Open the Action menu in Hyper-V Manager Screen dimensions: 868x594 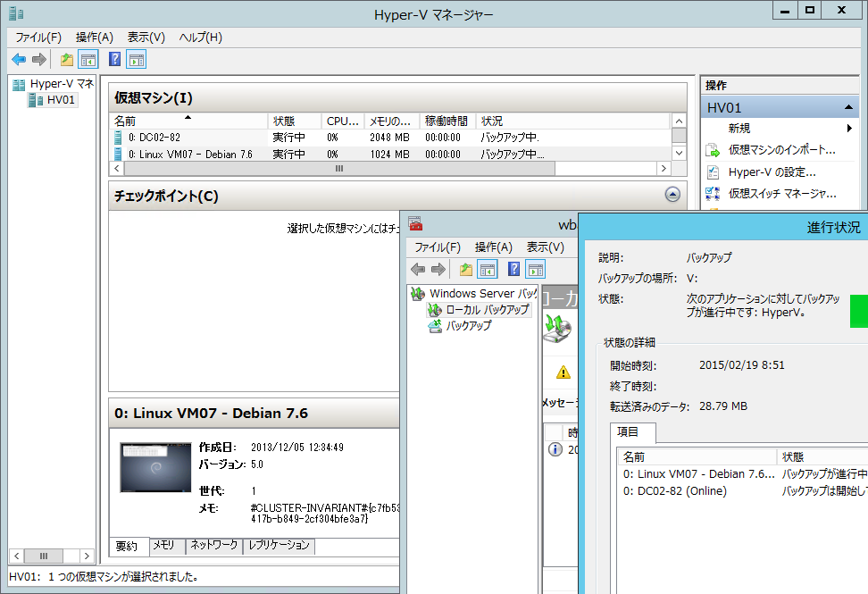(94, 38)
